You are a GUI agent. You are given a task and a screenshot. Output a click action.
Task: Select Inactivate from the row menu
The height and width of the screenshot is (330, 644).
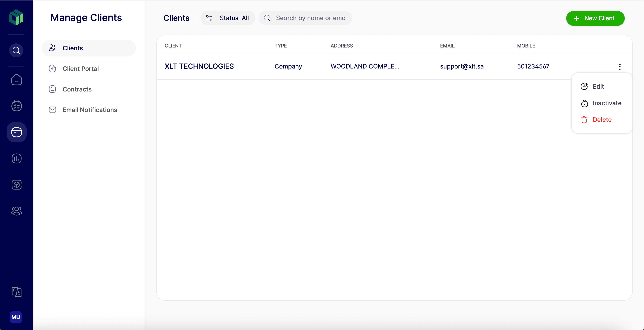coord(607,103)
